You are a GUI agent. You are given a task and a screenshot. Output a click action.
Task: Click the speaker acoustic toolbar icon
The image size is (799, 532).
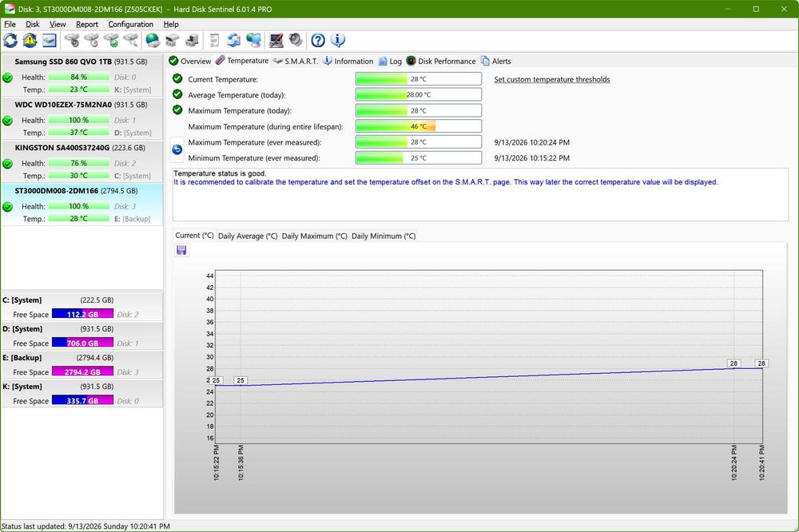coord(296,40)
